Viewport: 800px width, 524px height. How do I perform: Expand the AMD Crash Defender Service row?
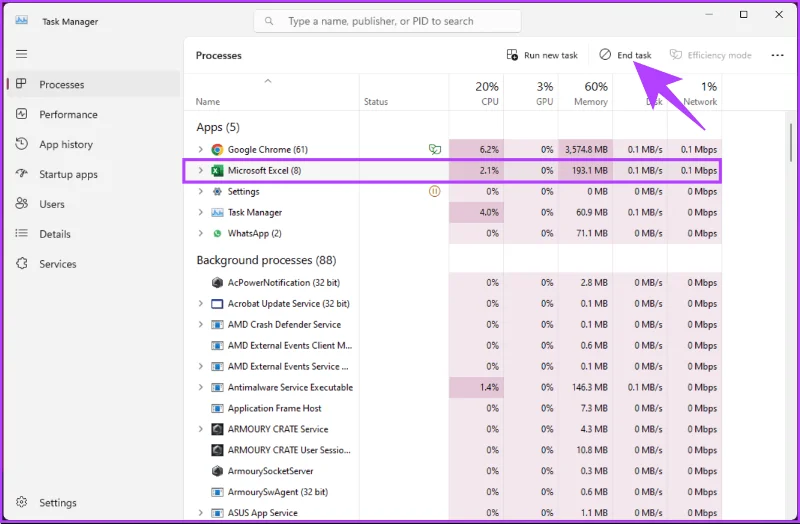[201, 325]
